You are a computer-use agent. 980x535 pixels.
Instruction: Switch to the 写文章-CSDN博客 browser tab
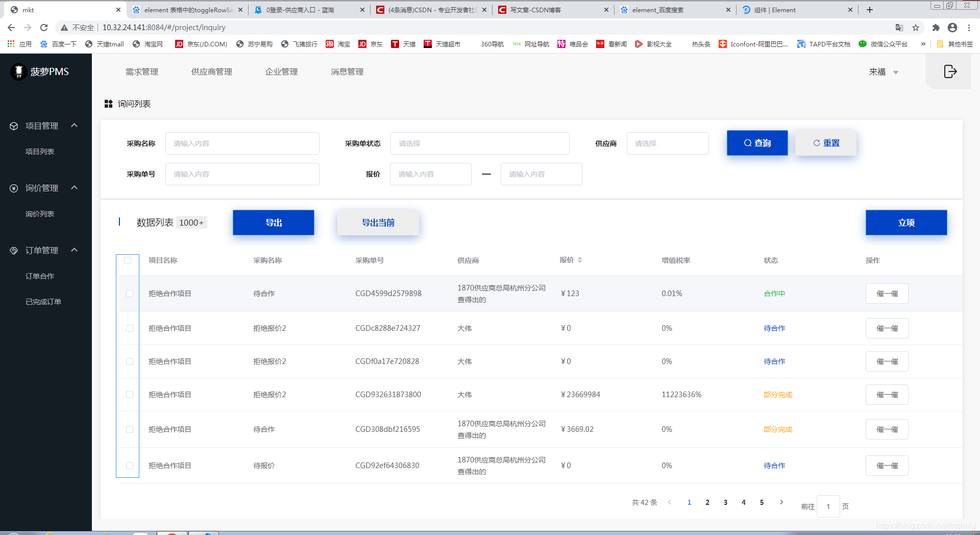click(553, 10)
